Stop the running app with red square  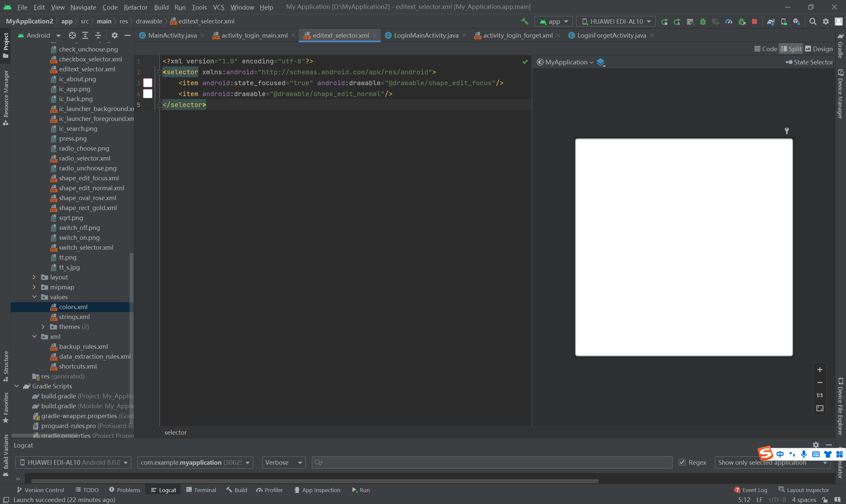click(x=754, y=21)
